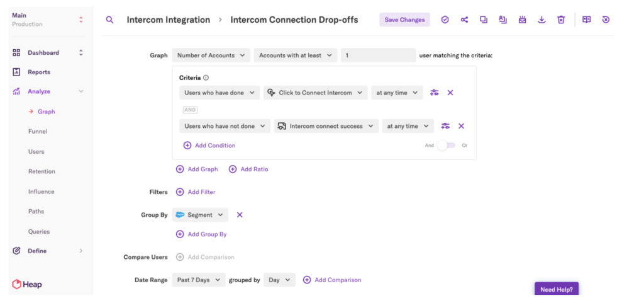
Task: Click the Intercom Connection Drop-offs title
Action: click(x=294, y=20)
